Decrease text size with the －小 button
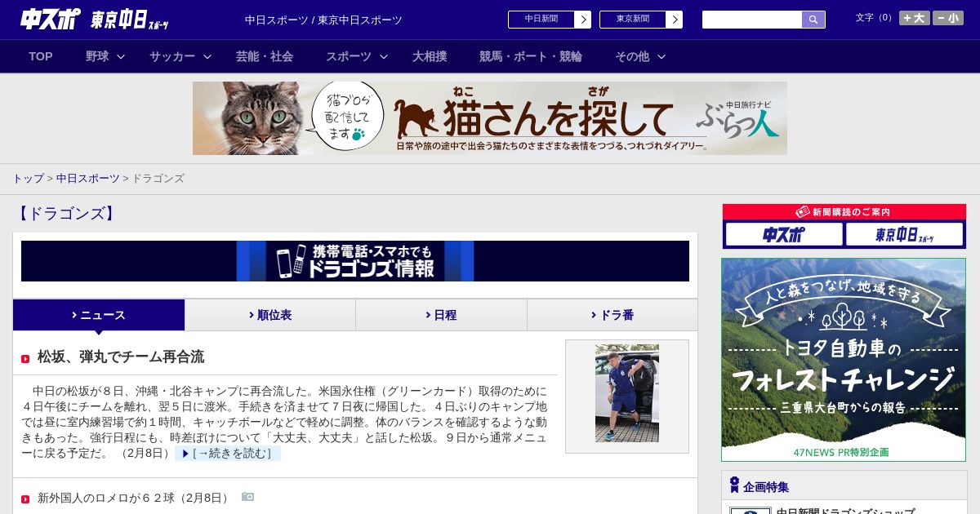Screen dimensions: 980x514 coord(948,18)
